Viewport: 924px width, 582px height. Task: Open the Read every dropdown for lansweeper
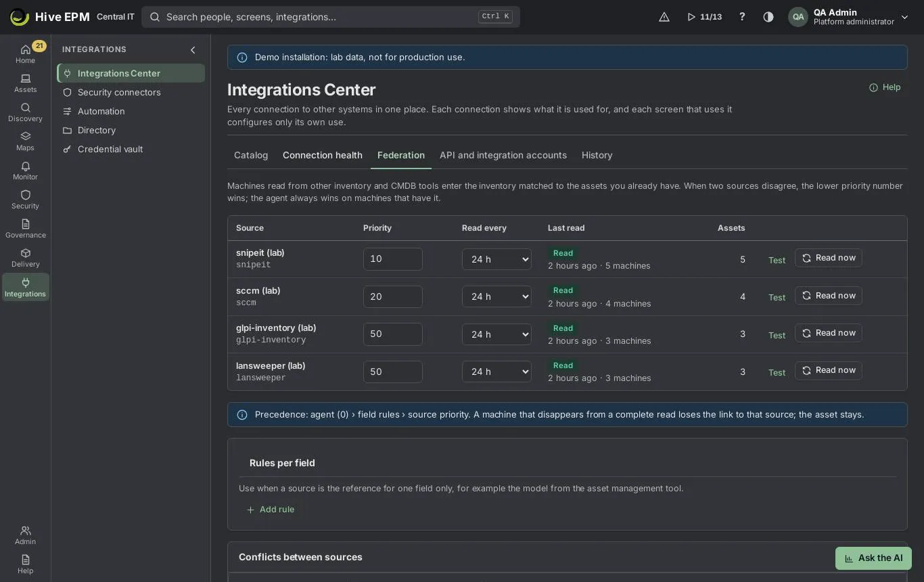(x=496, y=372)
